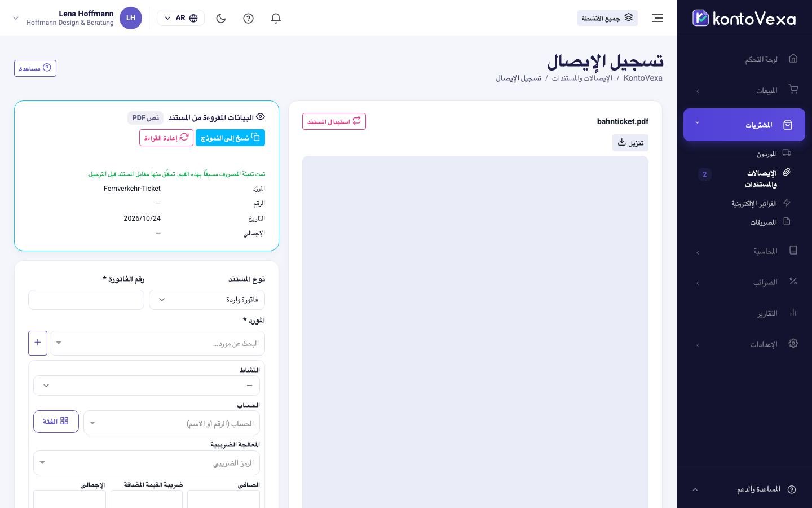
Task: Click the مساعدة help button
Action: (35, 68)
